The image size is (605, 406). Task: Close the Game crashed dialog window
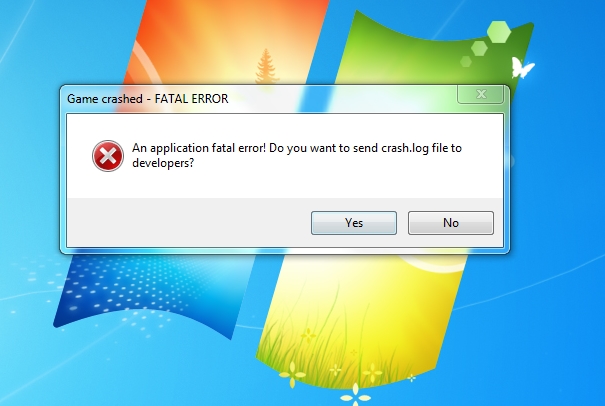pyautogui.click(x=480, y=94)
